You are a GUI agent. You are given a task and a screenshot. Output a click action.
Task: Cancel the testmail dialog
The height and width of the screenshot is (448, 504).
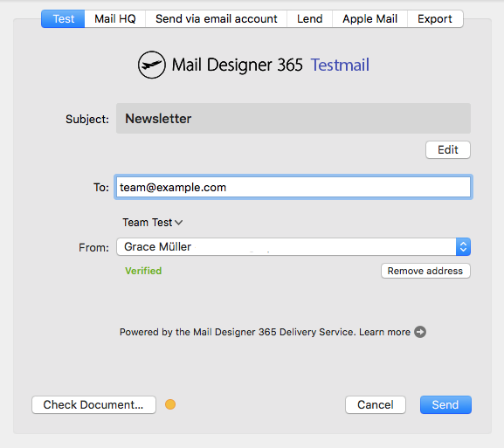pyautogui.click(x=375, y=404)
